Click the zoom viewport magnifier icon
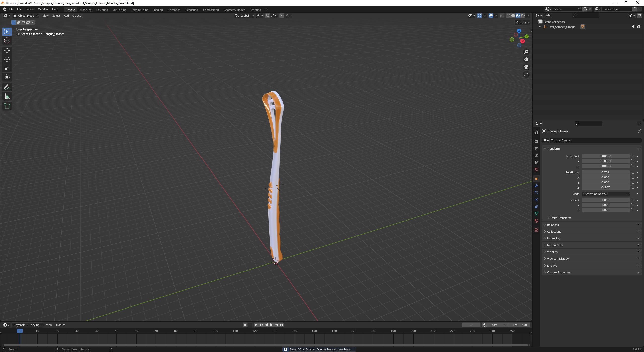 click(526, 52)
